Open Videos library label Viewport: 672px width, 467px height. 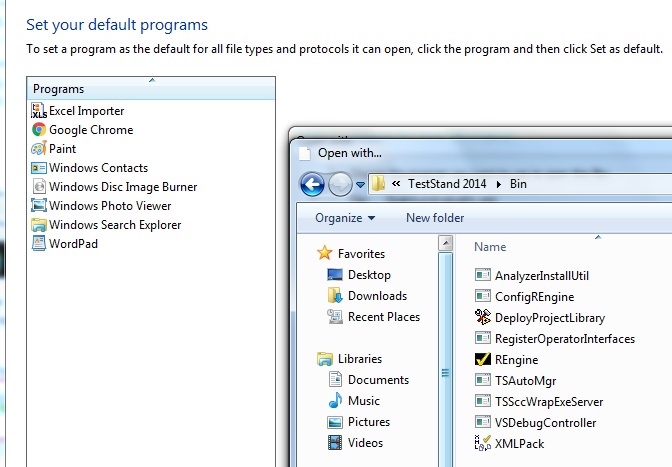click(x=365, y=443)
